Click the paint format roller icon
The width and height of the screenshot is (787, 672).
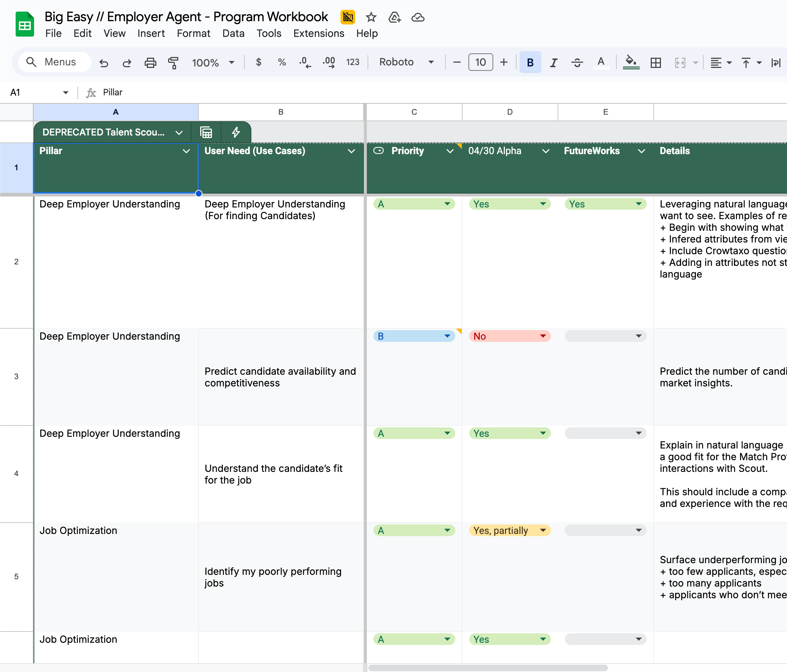[173, 62]
